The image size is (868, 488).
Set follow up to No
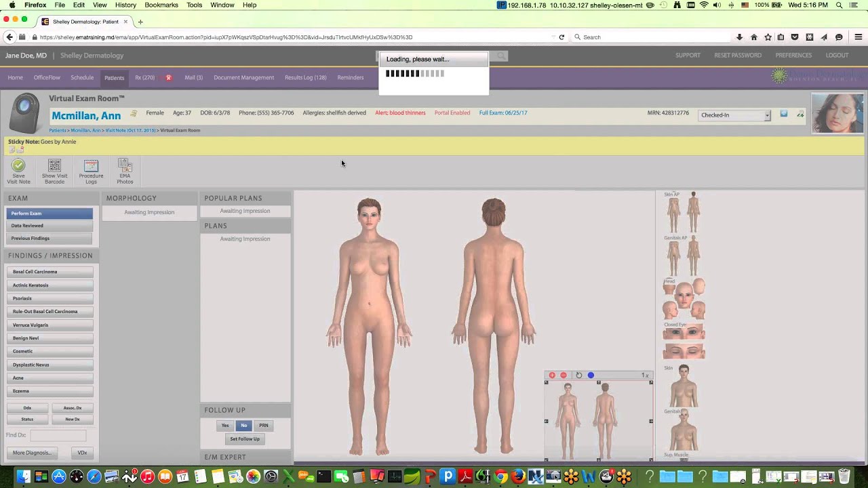pos(244,426)
